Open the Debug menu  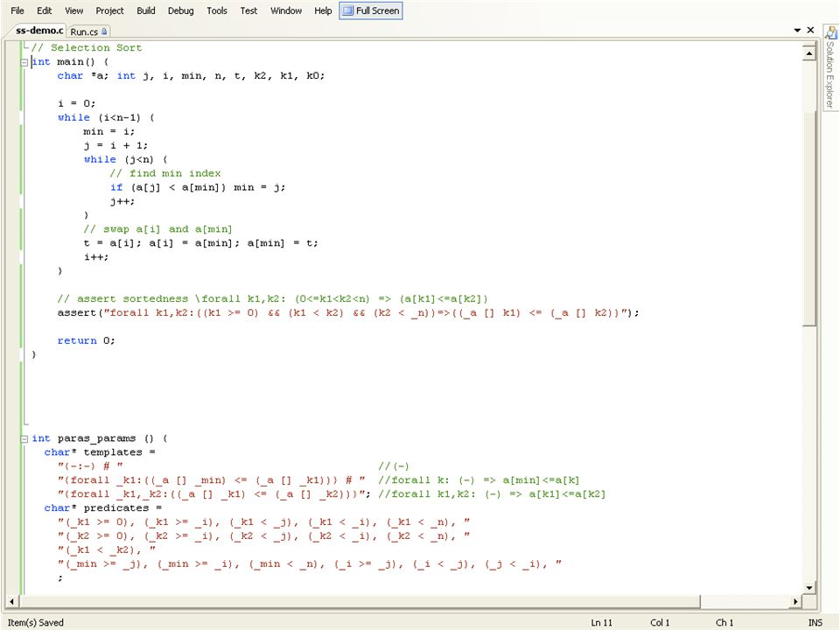[180, 10]
